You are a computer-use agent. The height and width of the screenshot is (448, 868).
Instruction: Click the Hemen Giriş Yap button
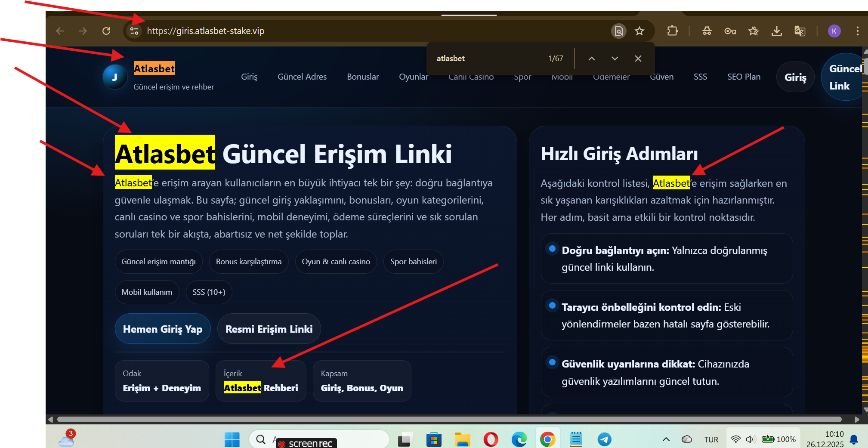click(x=163, y=329)
